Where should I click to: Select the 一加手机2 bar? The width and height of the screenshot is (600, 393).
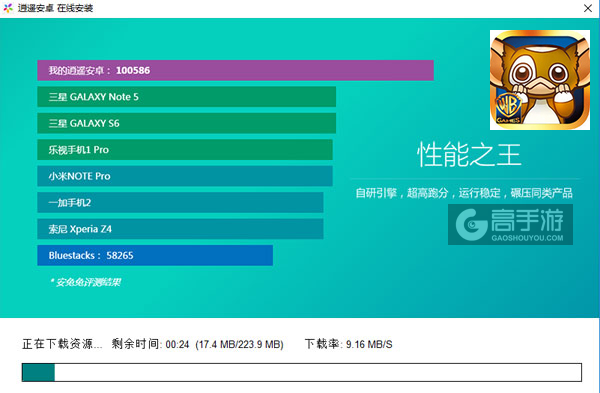click(180, 202)
